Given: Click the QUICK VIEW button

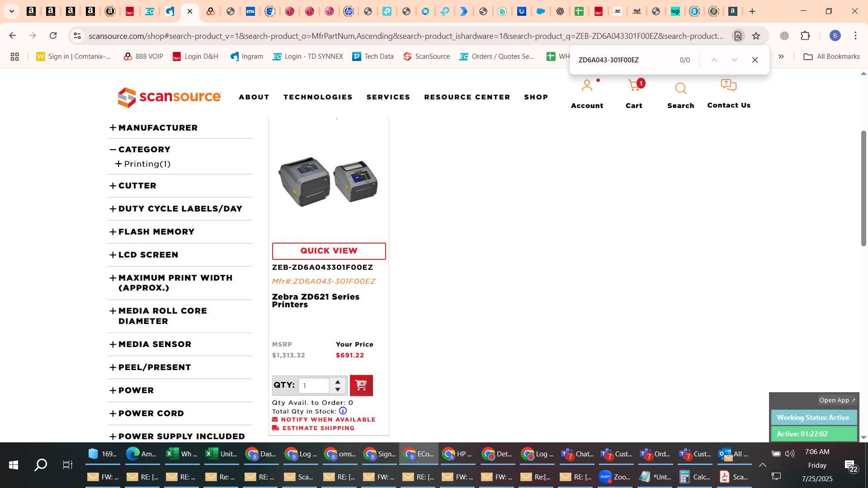Looking at the screenshot, I should [329, 251].
